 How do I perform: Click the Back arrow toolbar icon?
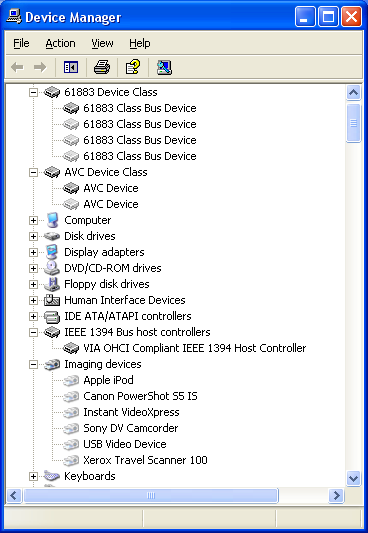click(x=17, y=67)
